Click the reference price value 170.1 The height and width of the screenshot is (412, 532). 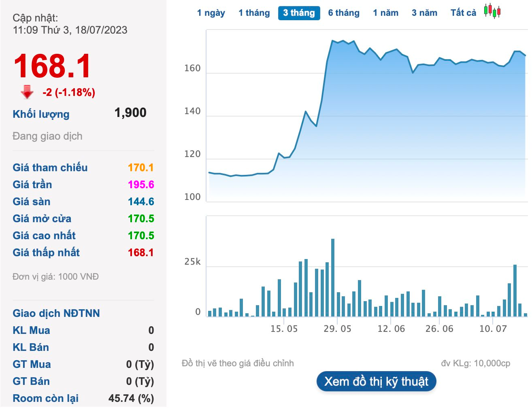tap(141, 168)
